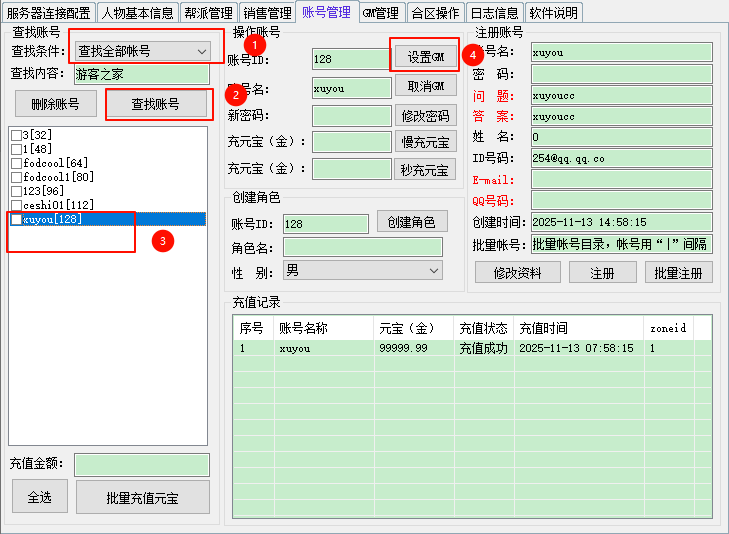Open the 合区操作 tab
The image size is (729, 534).
[435, 13]
